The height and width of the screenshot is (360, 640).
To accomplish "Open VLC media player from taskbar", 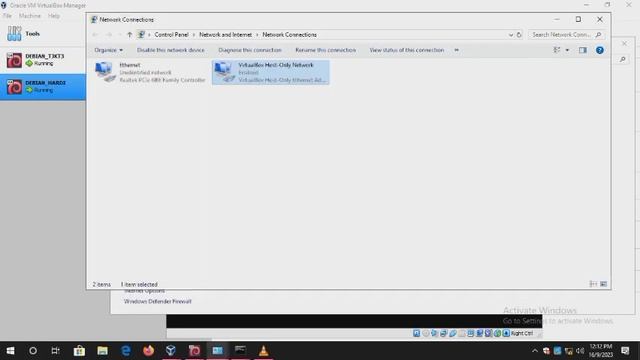I will pos(263,351).
